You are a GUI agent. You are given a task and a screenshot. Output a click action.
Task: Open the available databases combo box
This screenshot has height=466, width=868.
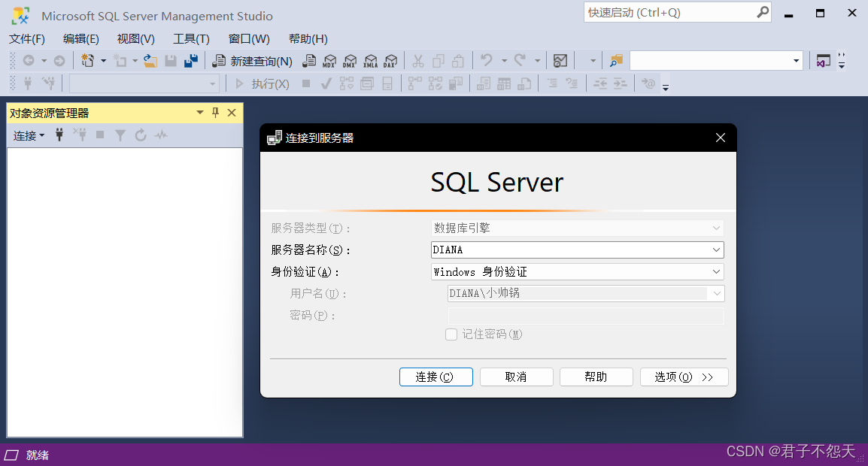click(144, 84)
